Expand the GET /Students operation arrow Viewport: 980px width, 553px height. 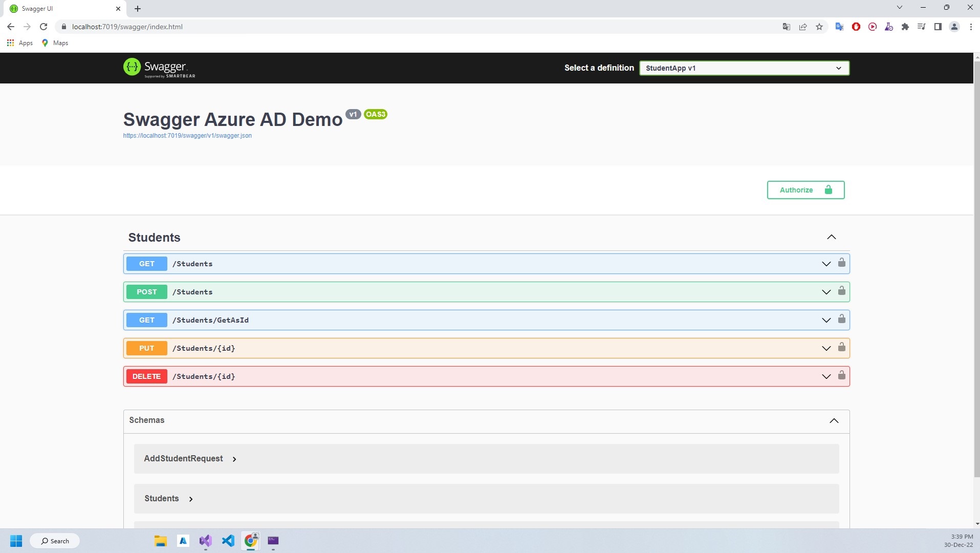tap(826, 264)
